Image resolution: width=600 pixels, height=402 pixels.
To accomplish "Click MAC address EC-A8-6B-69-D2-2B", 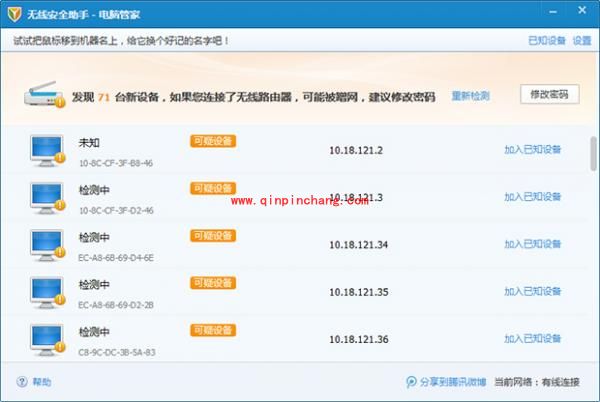I will coord(116,305).
